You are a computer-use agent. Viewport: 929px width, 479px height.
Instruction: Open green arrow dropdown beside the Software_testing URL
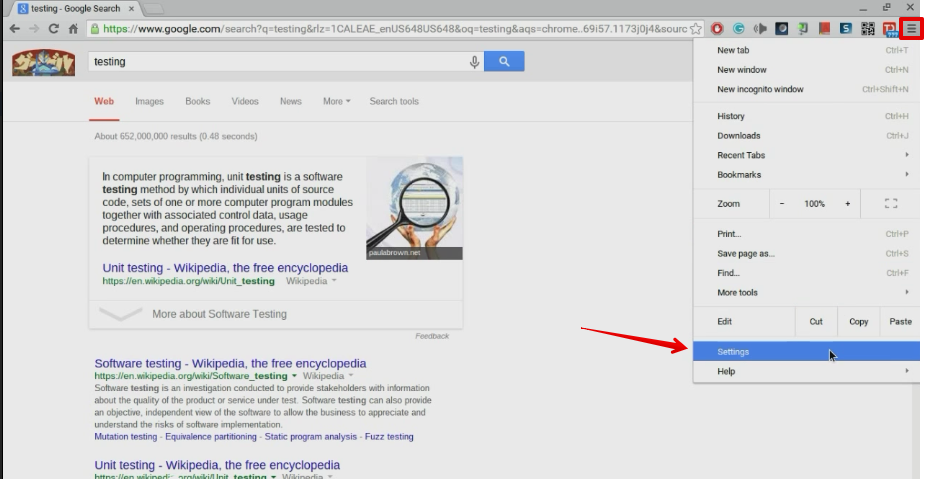coord(294,376)
